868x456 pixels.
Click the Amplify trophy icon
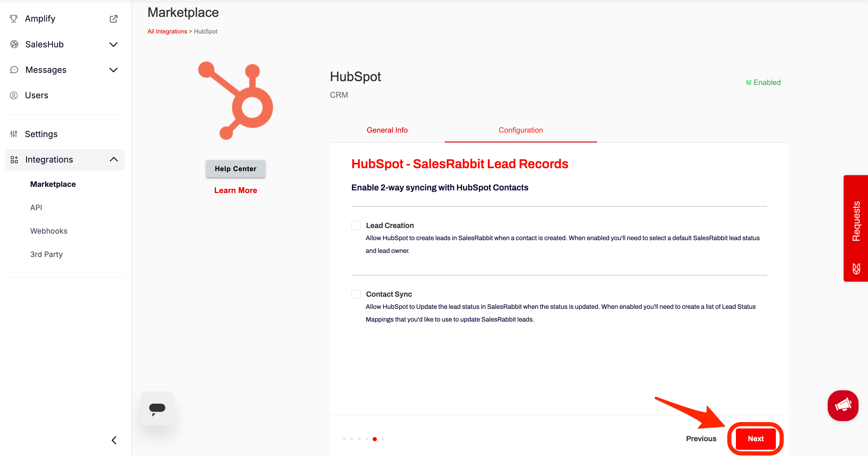coord(13,19)
